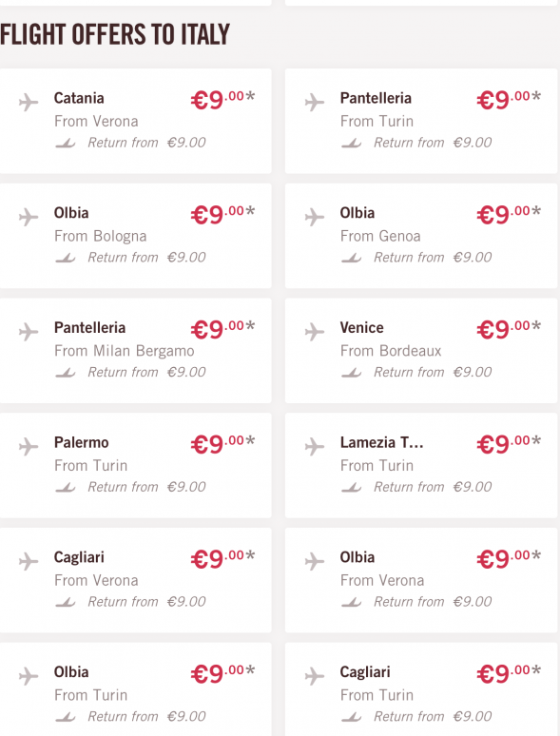The height and width of the screenshot is (736, 560).
Task: Click the return flight icon under Lamezia T...
Action: click(352, 487)
